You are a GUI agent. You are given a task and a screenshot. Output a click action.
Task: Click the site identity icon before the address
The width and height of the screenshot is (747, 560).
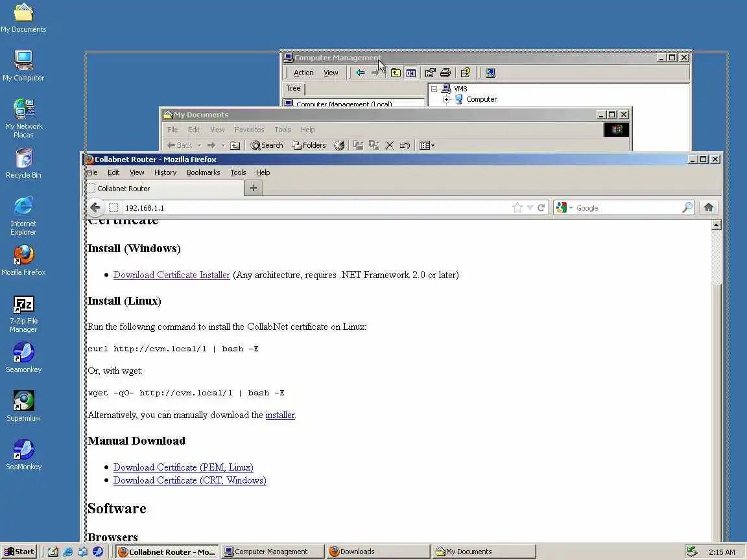pos(113,207)
